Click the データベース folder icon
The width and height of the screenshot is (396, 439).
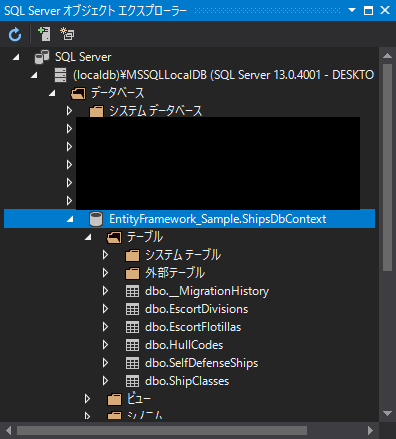tap(78, 93)
